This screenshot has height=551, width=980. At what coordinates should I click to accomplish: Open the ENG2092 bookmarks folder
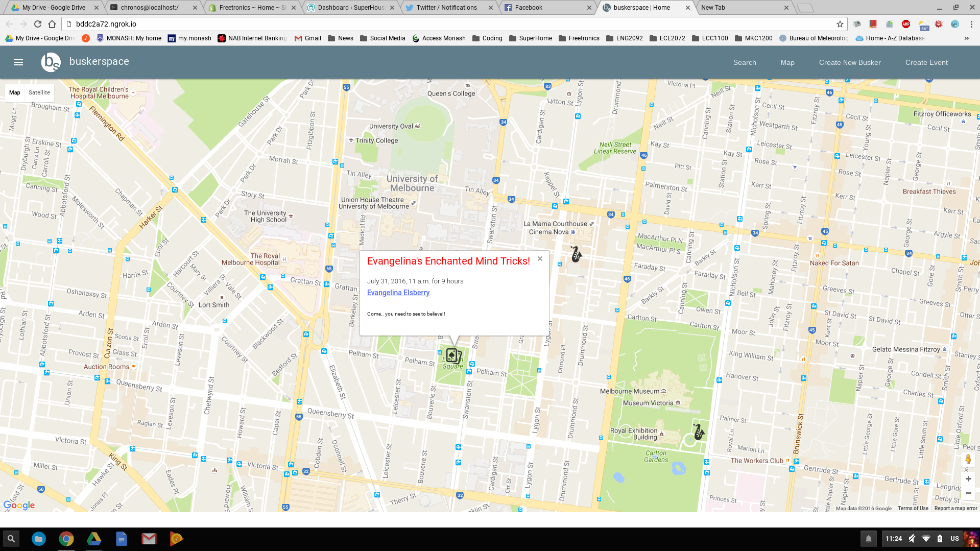(625, 38)
